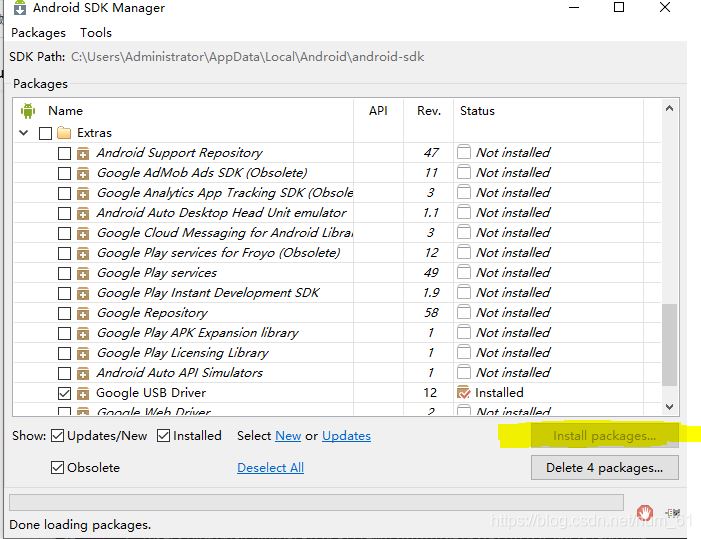
Task: Click the Google USB Driver package icon
Action: pyautogui.click(x=83, y=393)
